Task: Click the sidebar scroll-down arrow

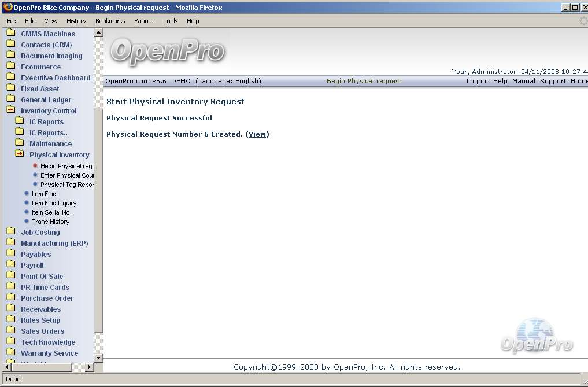Action: [98, 358]
